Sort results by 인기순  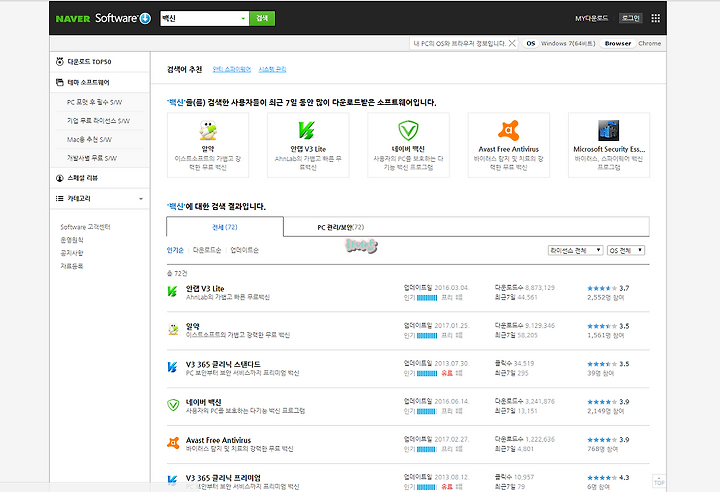point(175,250)
